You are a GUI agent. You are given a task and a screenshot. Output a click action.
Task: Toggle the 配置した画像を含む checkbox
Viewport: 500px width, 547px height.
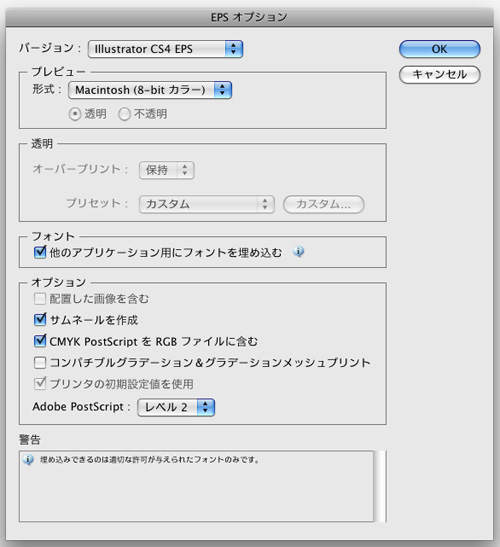click(40, 299)
